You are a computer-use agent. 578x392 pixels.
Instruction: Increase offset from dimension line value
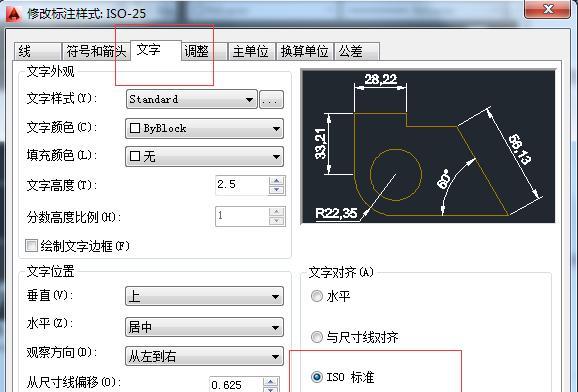click(x=271, y=382)
